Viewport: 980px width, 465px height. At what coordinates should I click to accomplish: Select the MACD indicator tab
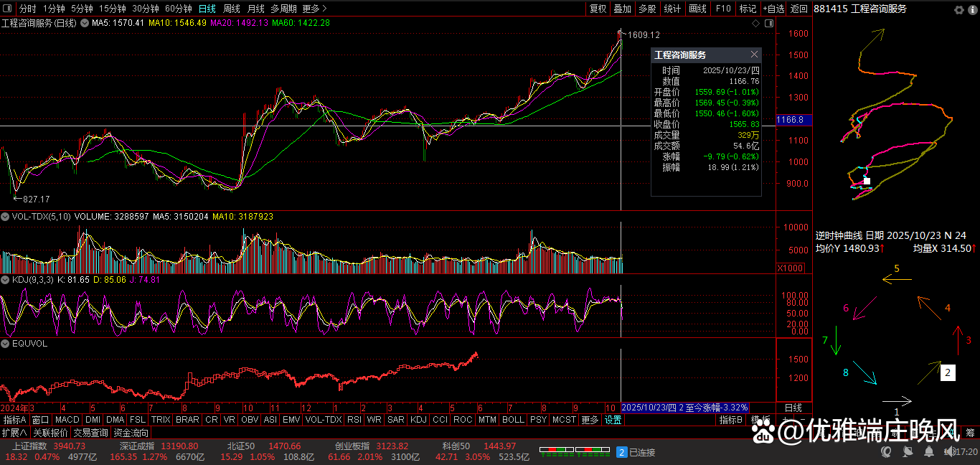(x=67, y=420)
